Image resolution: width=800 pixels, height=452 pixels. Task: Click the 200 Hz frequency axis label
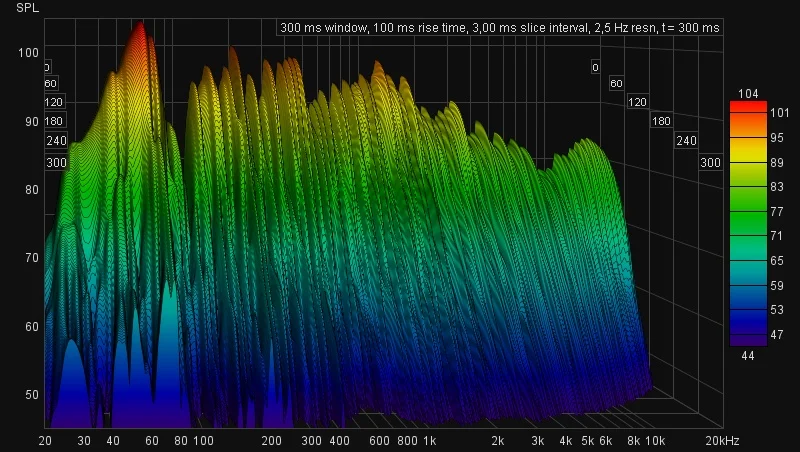[271, 440]
